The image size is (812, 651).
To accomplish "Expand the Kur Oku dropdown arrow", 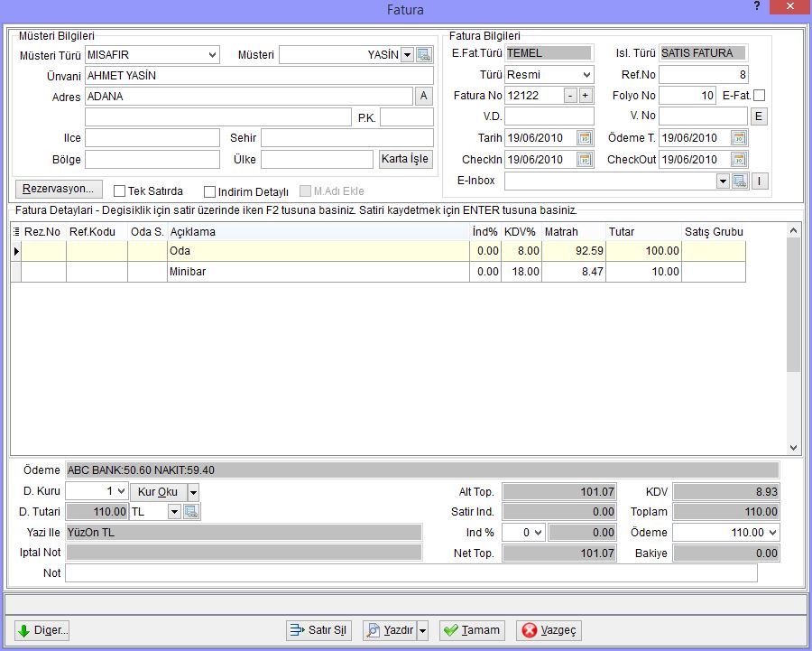I will (193, 492).
